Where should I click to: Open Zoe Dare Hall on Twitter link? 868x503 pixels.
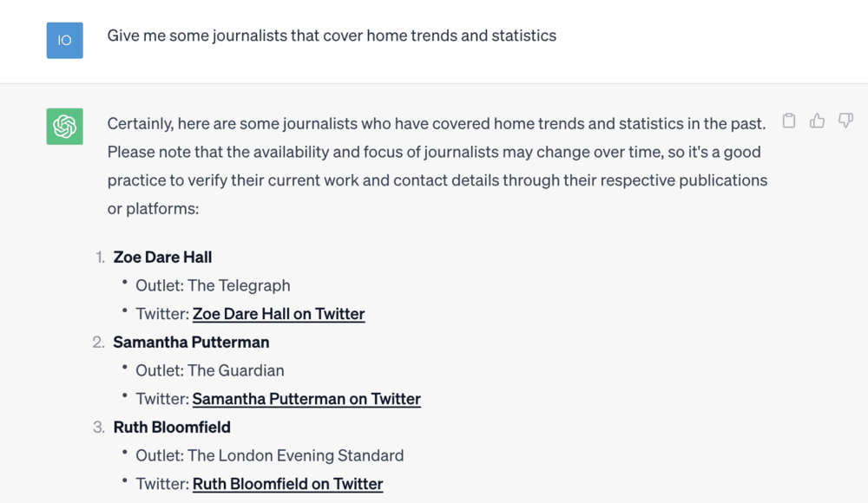point(279,314)
